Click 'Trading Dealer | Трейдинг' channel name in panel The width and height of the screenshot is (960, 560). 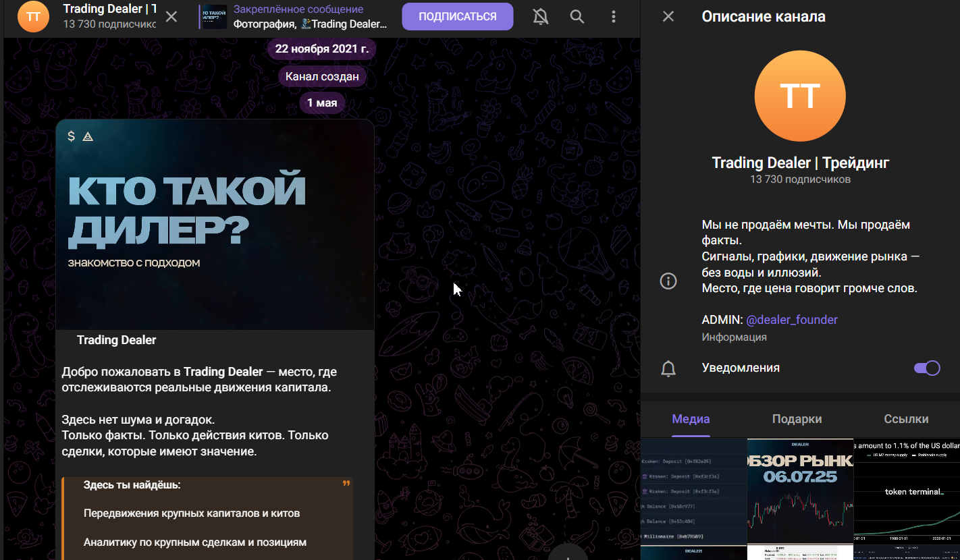801,163
